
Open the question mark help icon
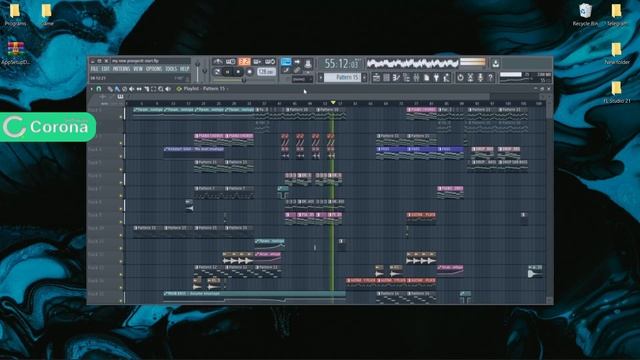(x=490, y=78)
